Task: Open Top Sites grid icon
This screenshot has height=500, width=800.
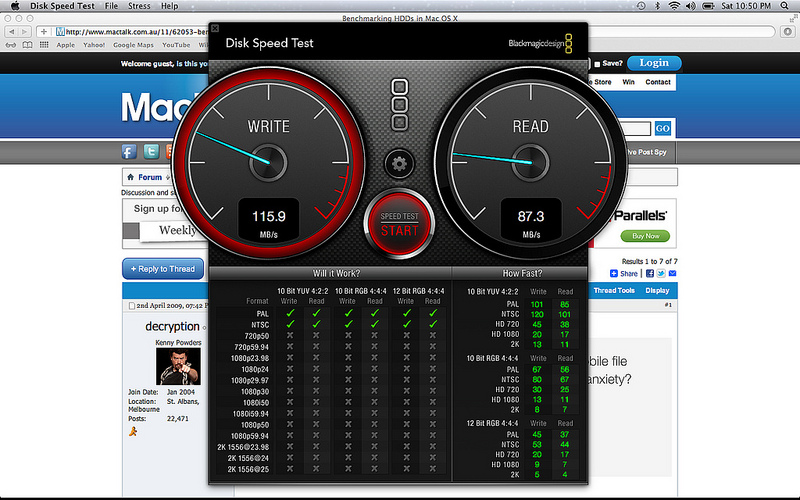Action: click(x=44, y=45)
